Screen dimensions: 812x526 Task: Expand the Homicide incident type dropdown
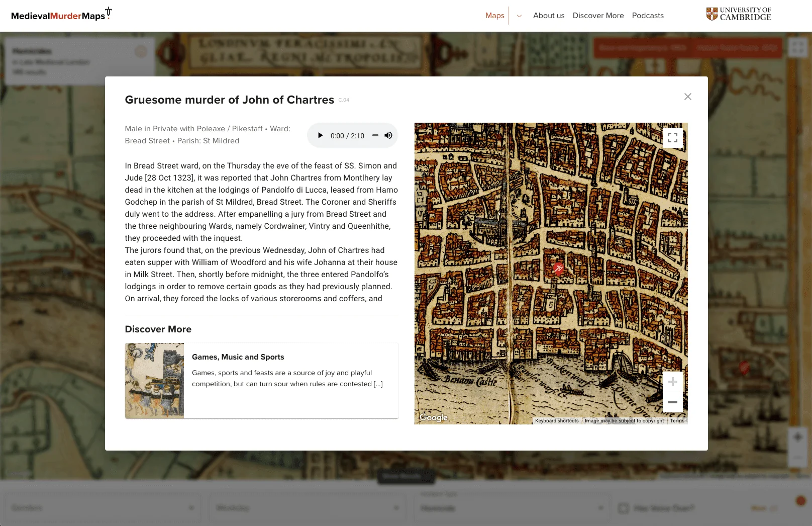pyautogui.click(x=512, y=508)
